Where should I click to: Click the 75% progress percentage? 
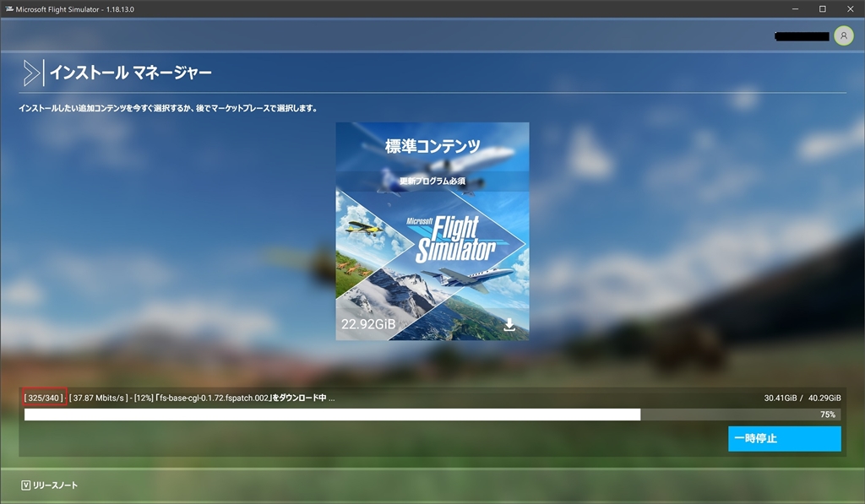point(828,415)
